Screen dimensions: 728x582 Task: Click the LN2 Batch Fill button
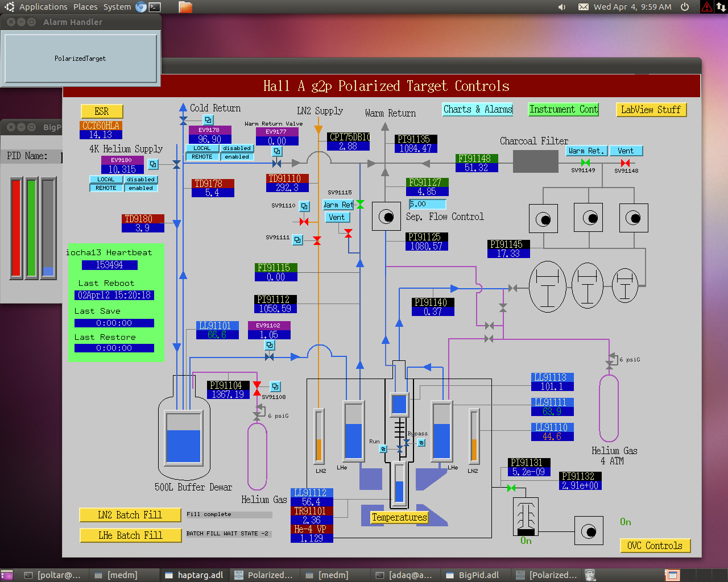(130, 515)
